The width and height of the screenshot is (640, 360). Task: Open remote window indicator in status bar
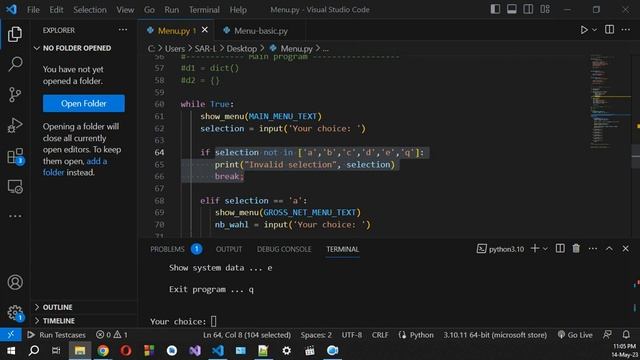pyautogui.click(x=11, y=335)
